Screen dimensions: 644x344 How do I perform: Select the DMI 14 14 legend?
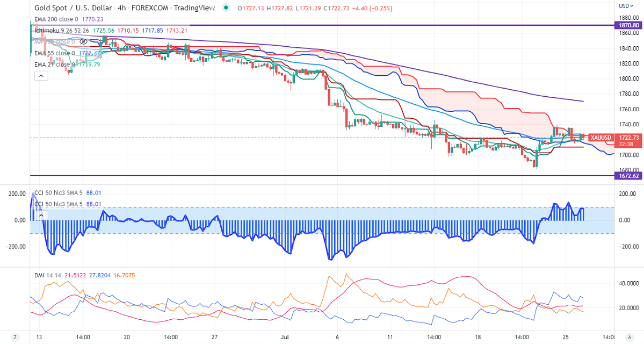click(48, 275)
